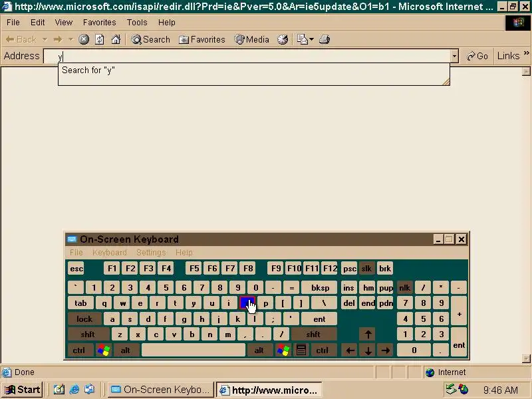The image size is (532, 399).
Task: Click the del key
Action: click(348, 303)
